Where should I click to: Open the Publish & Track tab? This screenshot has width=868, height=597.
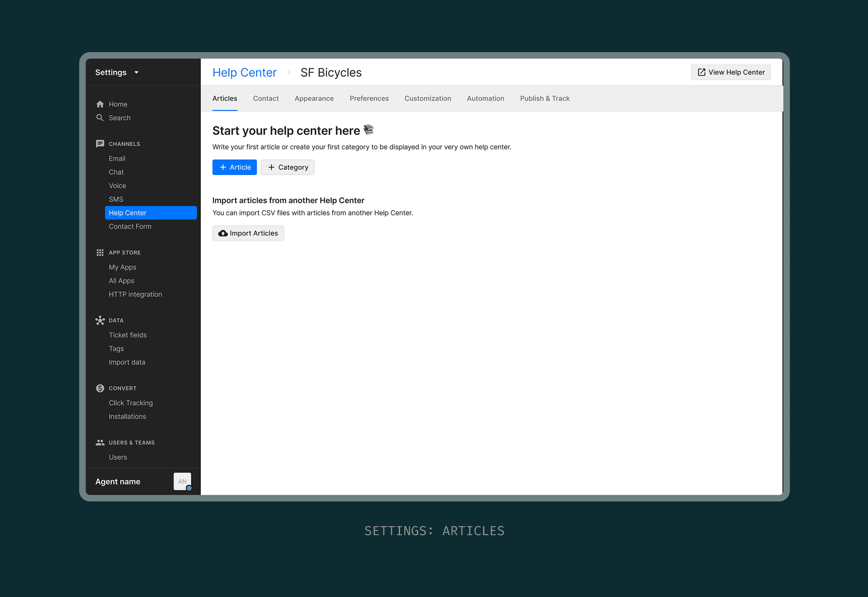coord(545,98)
